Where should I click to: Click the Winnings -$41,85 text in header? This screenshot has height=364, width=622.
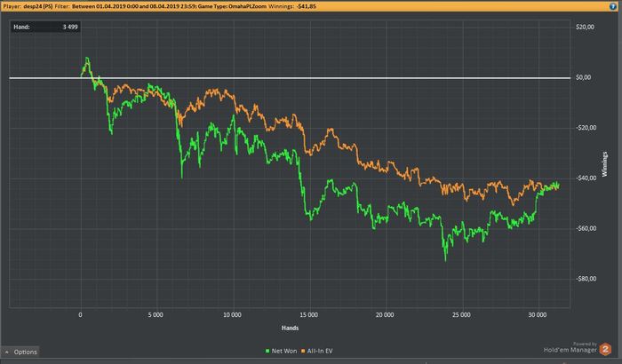click(x=292, y=6)
